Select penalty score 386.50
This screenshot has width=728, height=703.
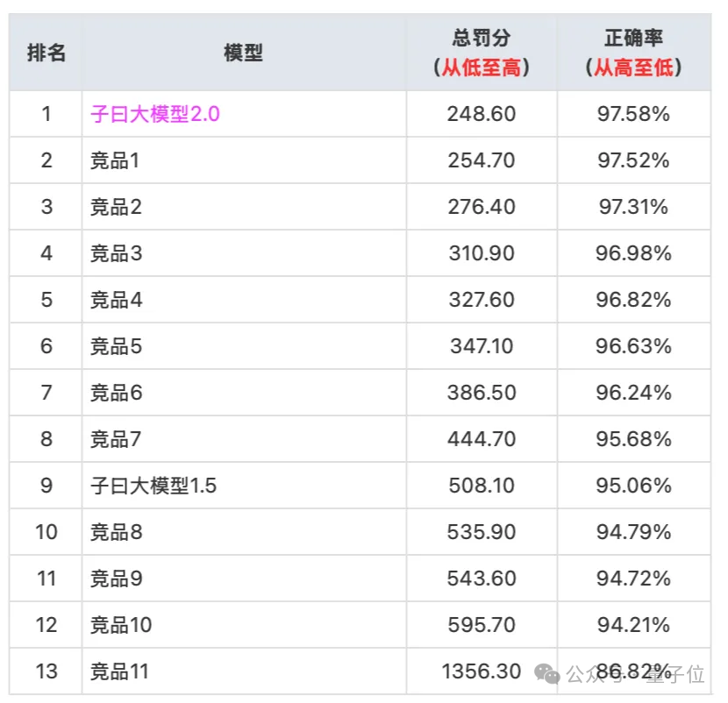tap(482, 392)
